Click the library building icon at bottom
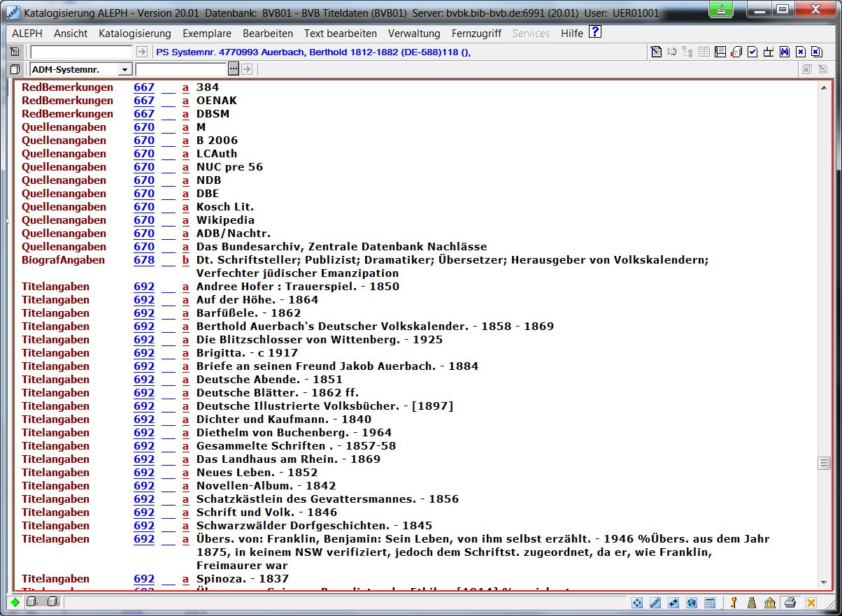 click(769, 603)
